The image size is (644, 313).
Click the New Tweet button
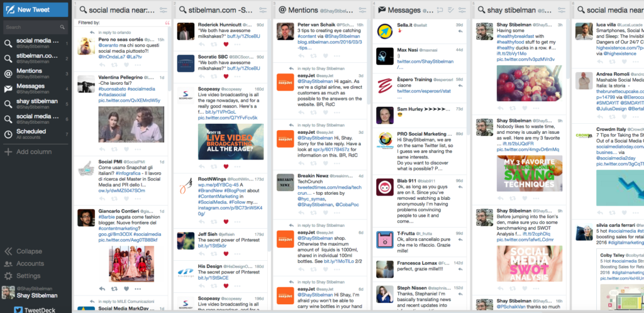(x=36, y=9)
